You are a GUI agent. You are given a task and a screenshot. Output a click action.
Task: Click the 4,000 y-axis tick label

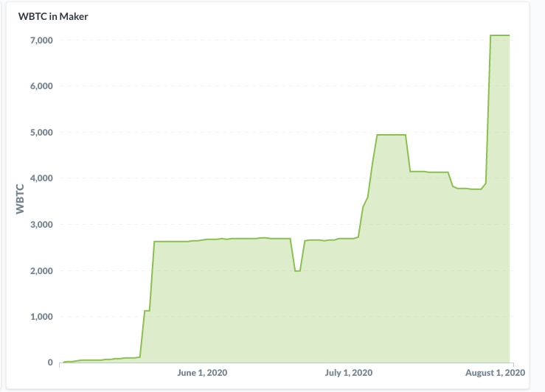[x=40, y=178]
